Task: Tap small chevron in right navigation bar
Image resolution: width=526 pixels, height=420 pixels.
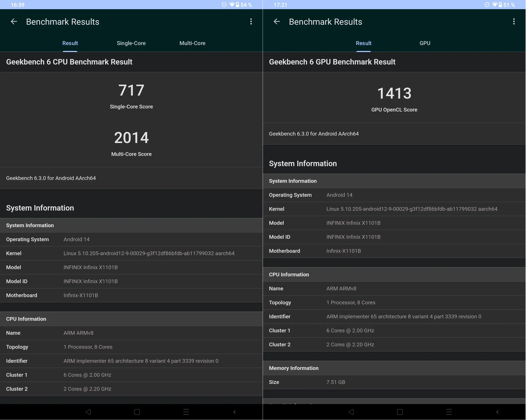Action: 497,412
